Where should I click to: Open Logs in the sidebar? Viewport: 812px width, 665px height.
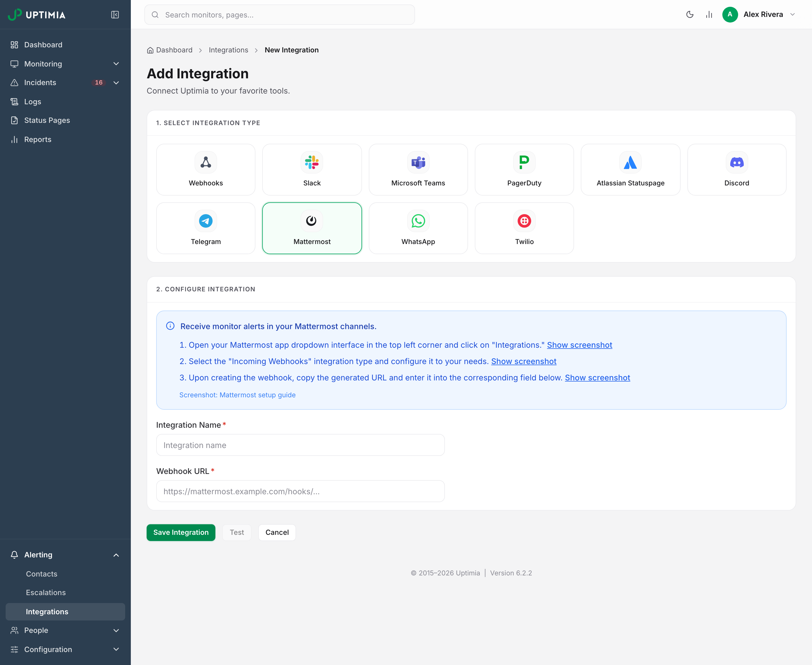pos(65,101)
